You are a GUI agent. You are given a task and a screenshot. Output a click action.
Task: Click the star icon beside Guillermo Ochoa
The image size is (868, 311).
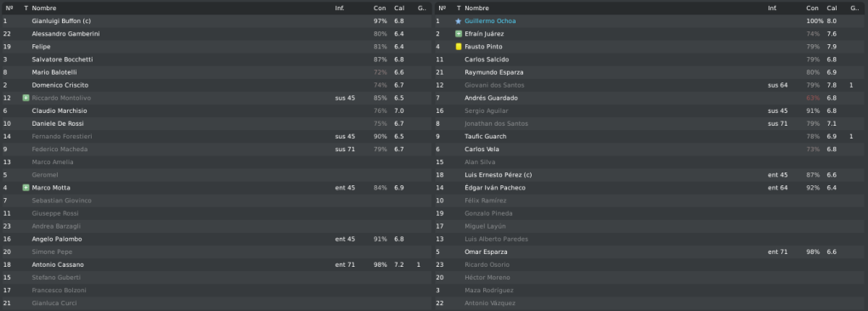point(459,21)
